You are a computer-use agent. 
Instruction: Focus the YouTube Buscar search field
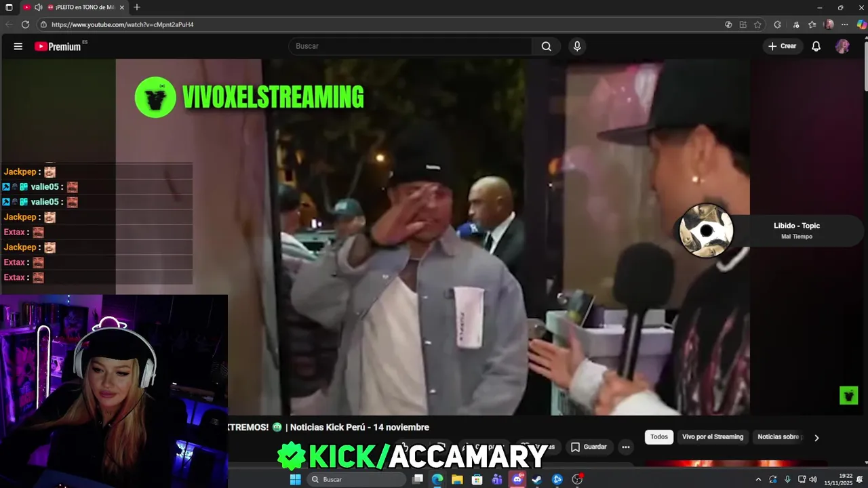[x=410, y=46]
